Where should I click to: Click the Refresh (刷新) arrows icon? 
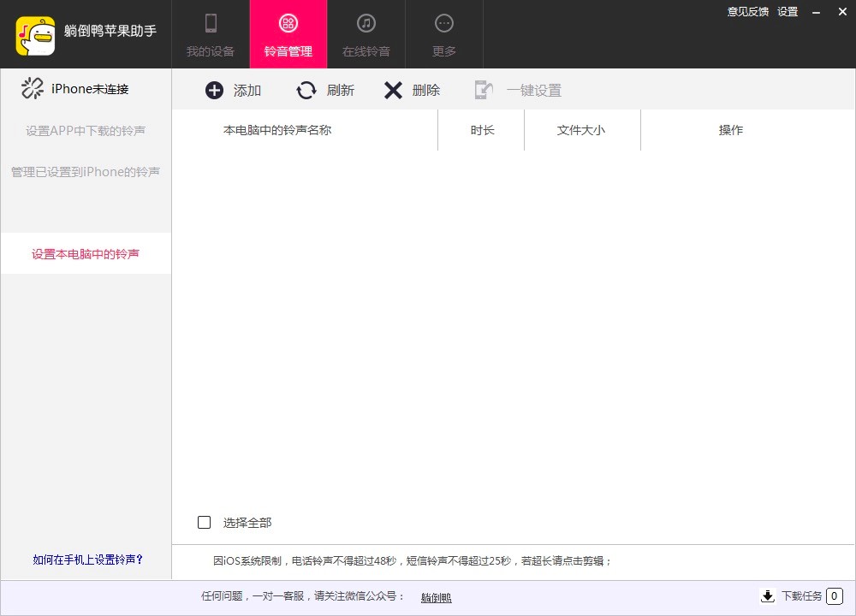(306, 91)
